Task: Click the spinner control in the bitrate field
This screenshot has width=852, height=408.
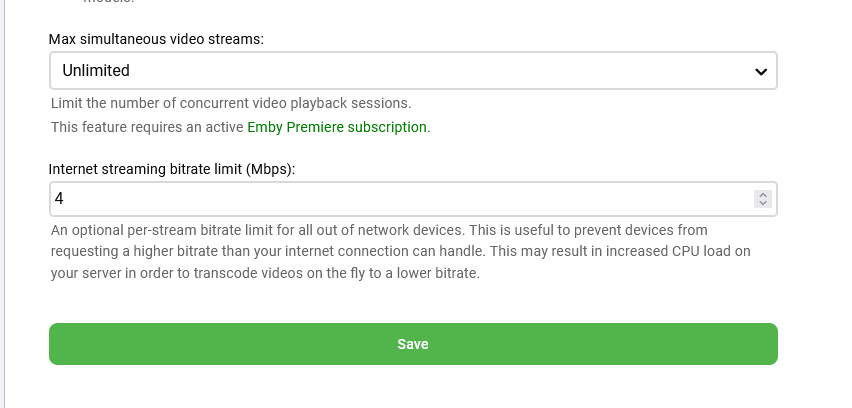Action: tap(763, 199)
